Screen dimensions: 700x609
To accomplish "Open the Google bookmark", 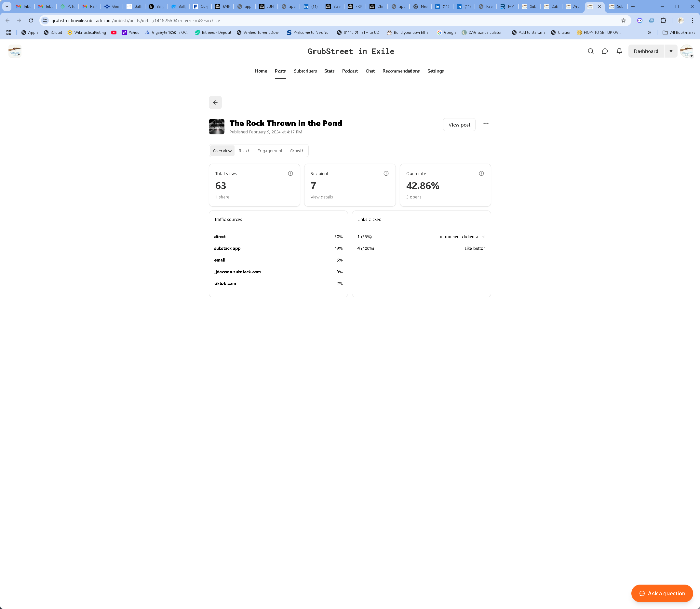I will point(447,32).
